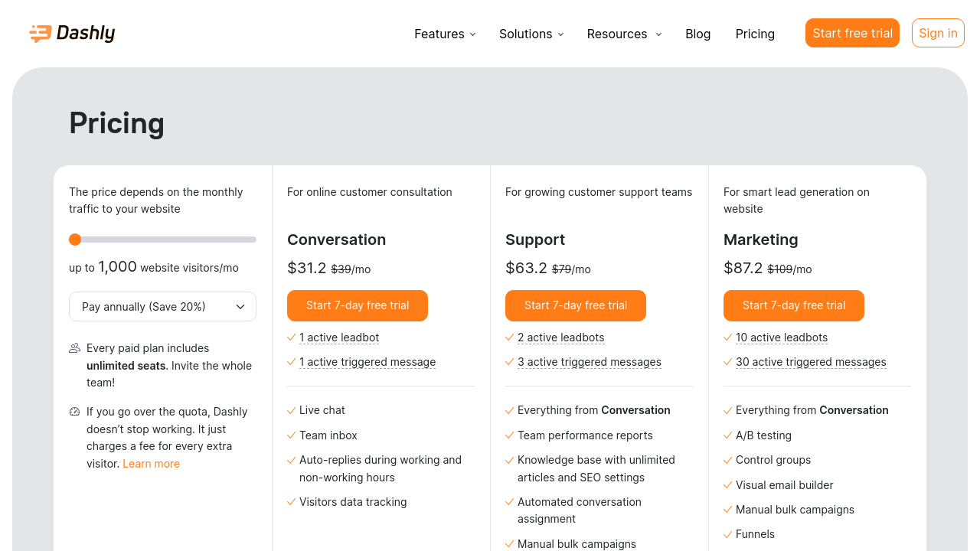This screenshot has height=551, width=980.
Task: Go to Pricing in the navigation
Action: pos(755,34)
